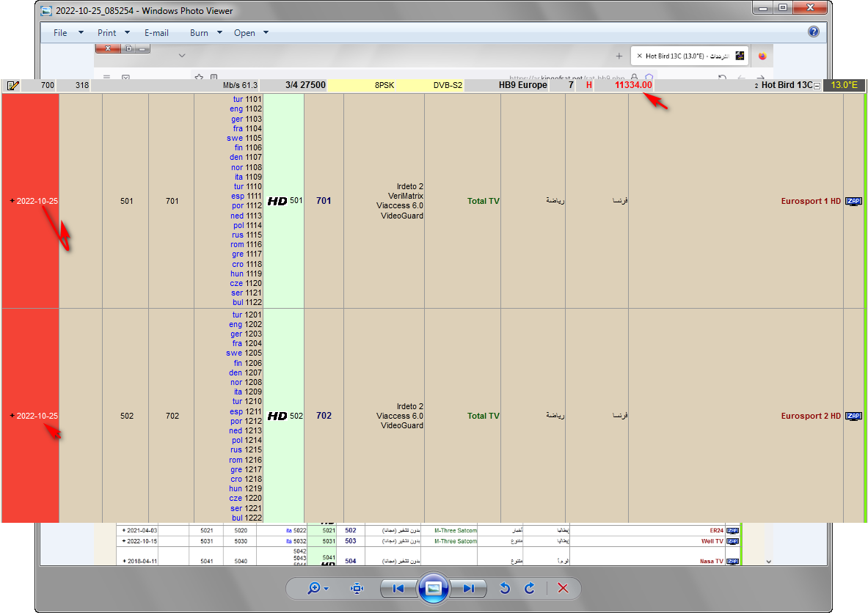Screen dimensions: 868x613
Task: Click the Irdeto 2 encryption text for 702
Action: coord(409,406)
